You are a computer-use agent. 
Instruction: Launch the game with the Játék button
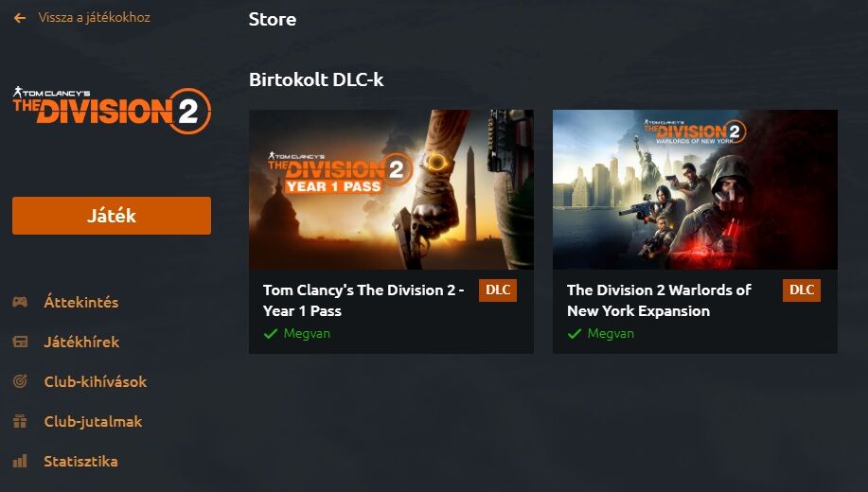point(112,216)
